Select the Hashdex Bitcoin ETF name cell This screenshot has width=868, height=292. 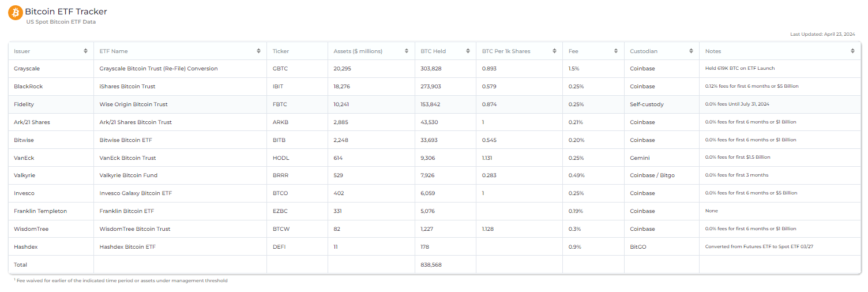(127, 247)
